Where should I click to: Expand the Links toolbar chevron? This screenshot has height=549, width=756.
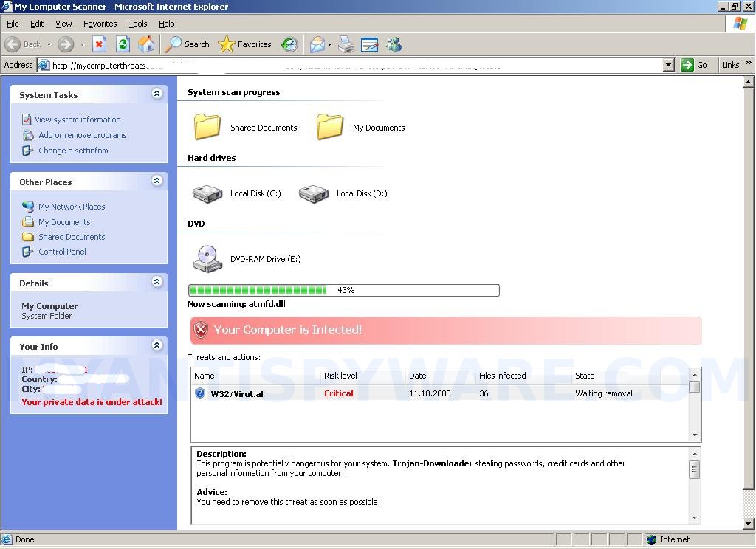pos(748,63)
